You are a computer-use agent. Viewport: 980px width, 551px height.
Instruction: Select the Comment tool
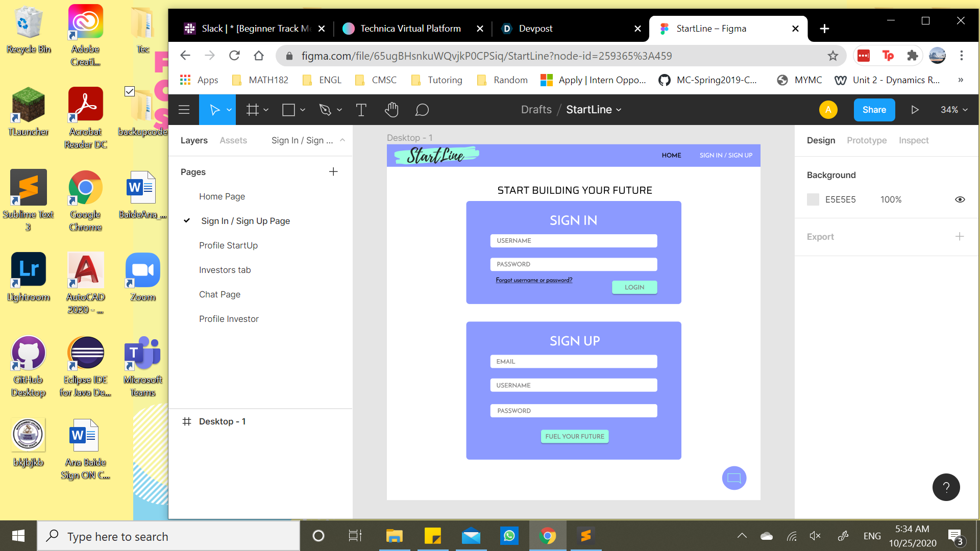(x=422, y=110)
